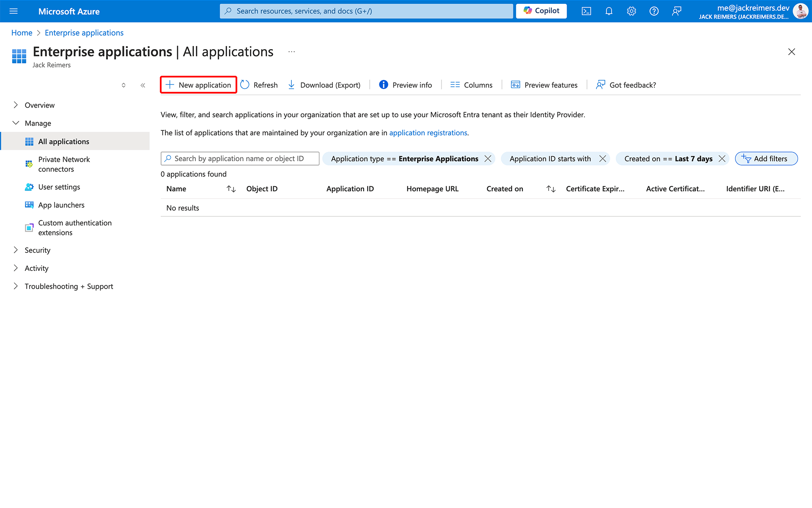The image size is (812, 508).
Task: Open the Columns chooser
Action: click(471, 85)
